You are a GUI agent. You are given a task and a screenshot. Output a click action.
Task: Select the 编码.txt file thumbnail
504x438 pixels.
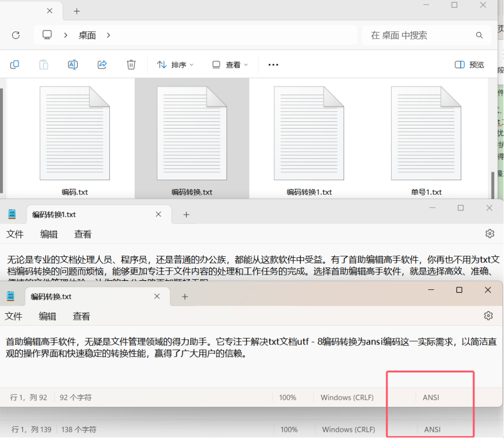(x=75, y=133)
